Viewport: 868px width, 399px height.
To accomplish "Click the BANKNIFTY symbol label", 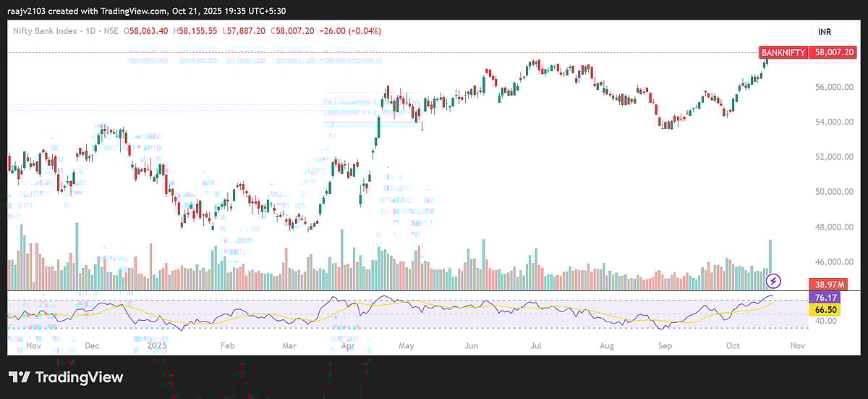I will [783, 53].
